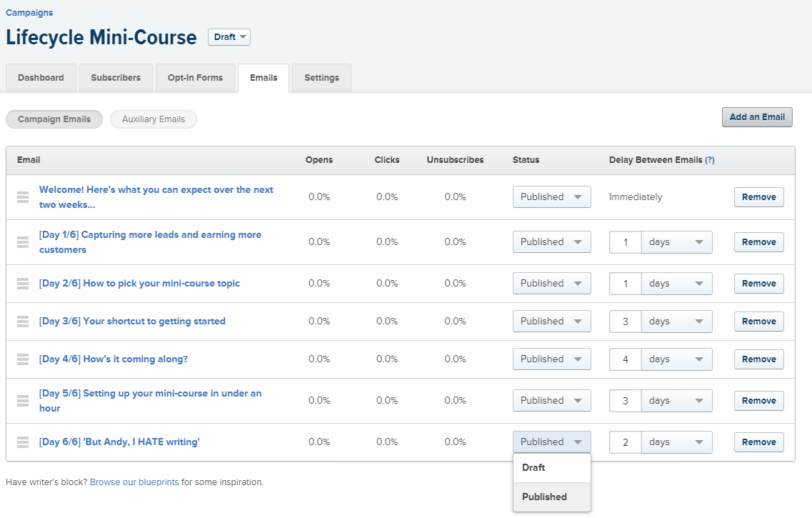Click the Opens column header
812x518 pixels.
tap(319, 160)
